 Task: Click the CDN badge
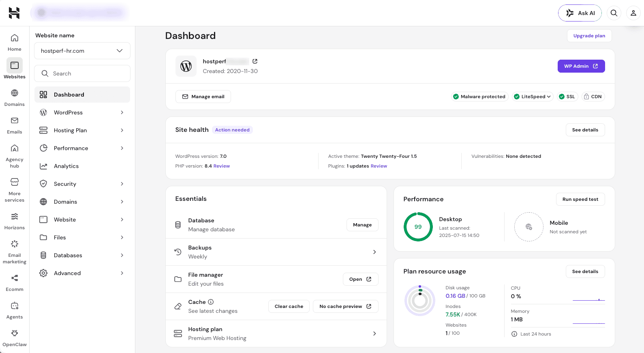point(593,97)
